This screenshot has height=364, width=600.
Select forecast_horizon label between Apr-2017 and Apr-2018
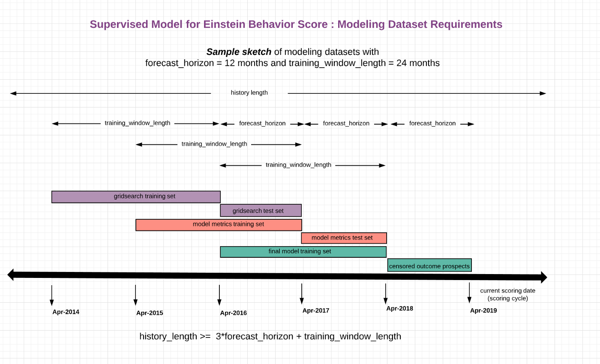pos(346,123)
